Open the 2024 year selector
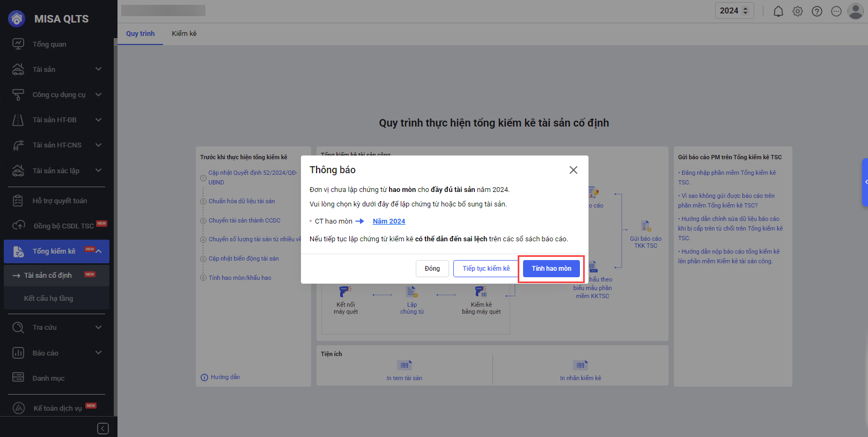This screenshot has width=868, height=437. pyautogui.click(x=734, y=11)
